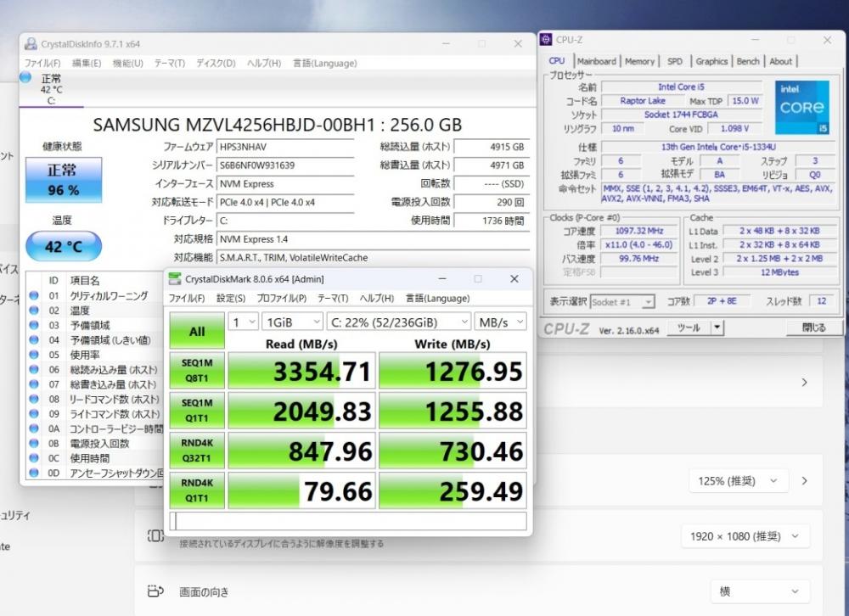
Task: Open the 1GiB test size dropdown
Action: [292, 322]
